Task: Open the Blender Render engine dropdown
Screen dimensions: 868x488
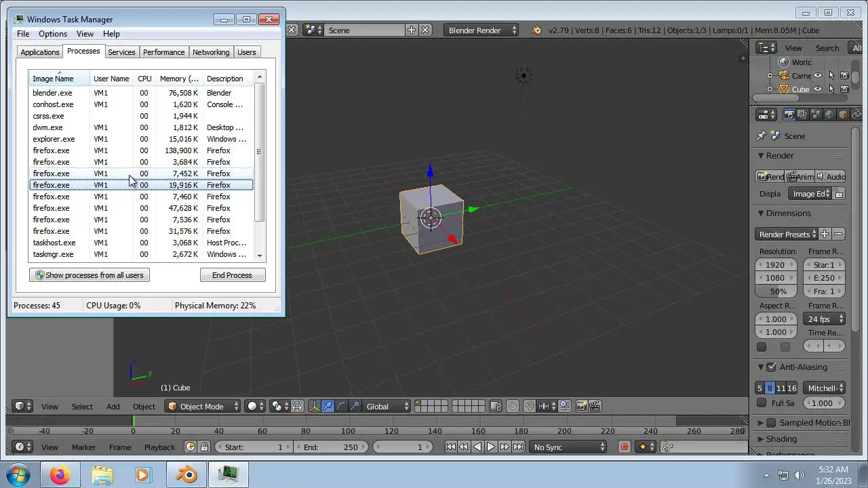Action: (x=481, y=30)
